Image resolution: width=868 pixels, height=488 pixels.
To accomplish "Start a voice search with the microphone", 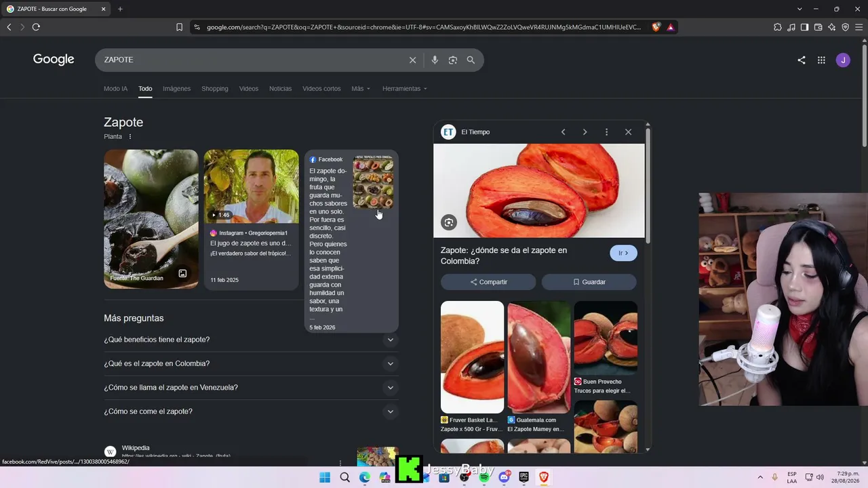I will [435, 60].
